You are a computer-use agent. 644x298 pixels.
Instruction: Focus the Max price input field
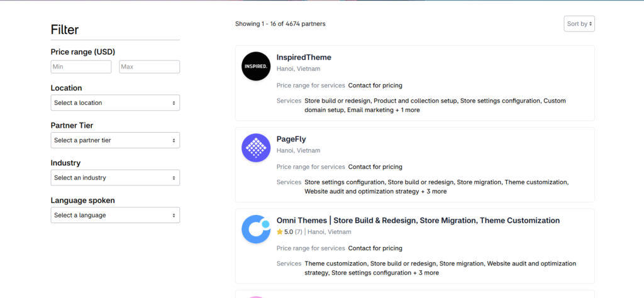(150, 67)
